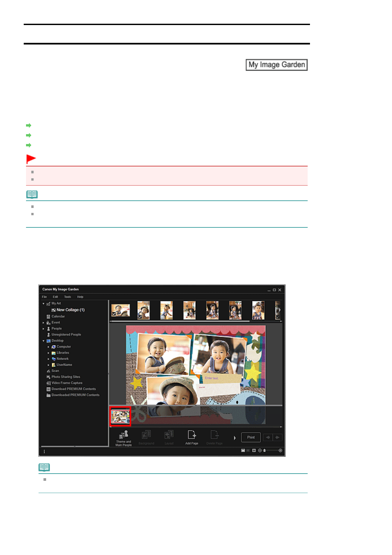Click the zoom slider track
Viewport: 392px width, 555px height.
point(272,451)
